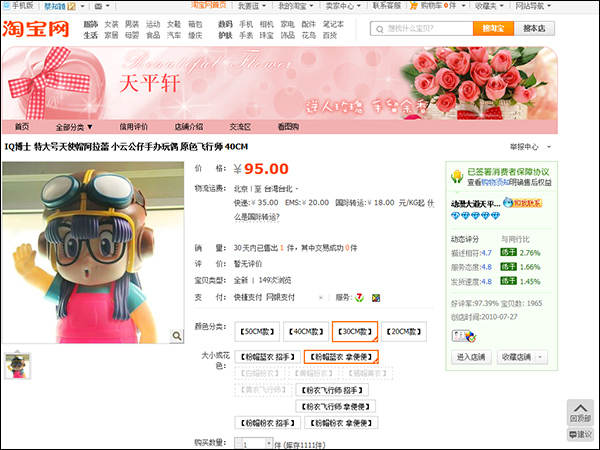Go to 淘宝网首页 in top bar

[x=209, y=5]
